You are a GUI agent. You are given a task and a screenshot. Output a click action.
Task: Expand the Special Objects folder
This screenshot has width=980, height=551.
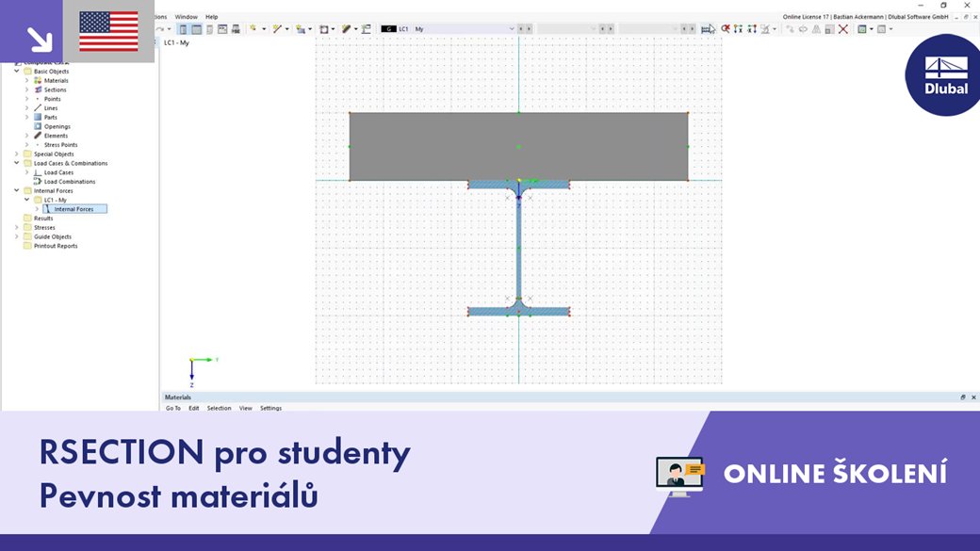click(17, 154)
